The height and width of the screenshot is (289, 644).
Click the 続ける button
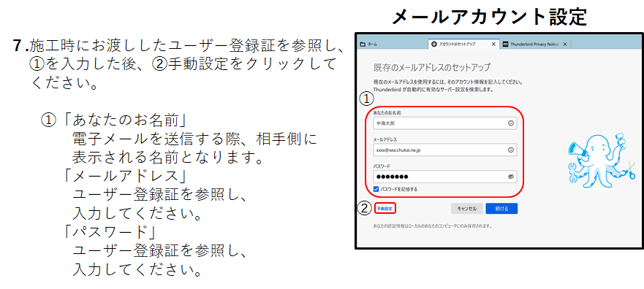501,209
